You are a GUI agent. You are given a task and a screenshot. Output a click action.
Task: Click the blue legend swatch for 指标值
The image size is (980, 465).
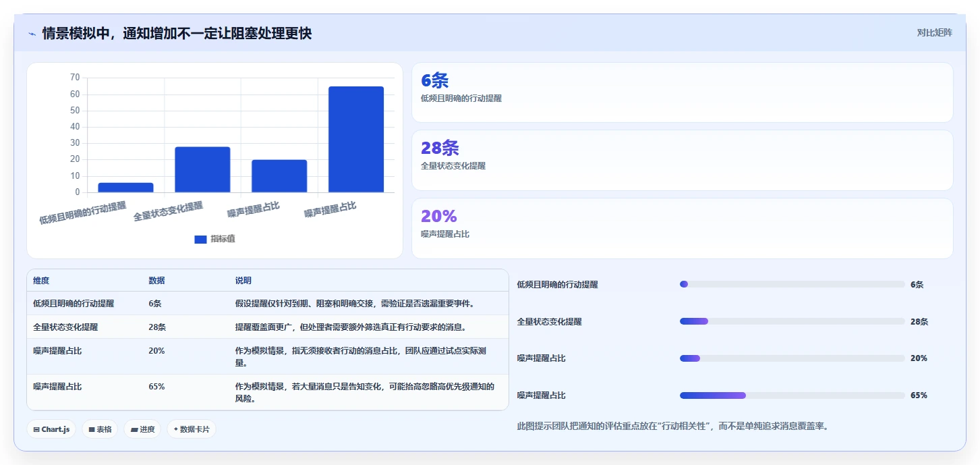point(200,239)
